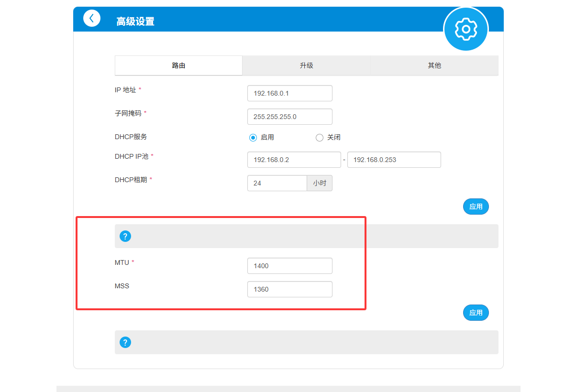
Task: Click the help icon above MTU settings
Action: coord(125,236)
